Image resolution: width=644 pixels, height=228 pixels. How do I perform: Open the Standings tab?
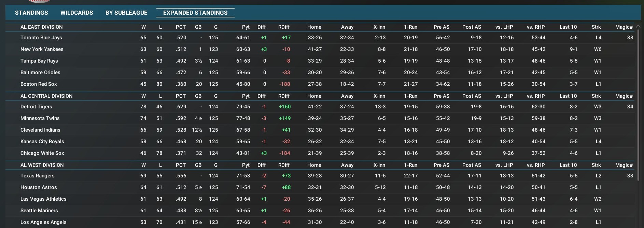click(x=31, y=13)
